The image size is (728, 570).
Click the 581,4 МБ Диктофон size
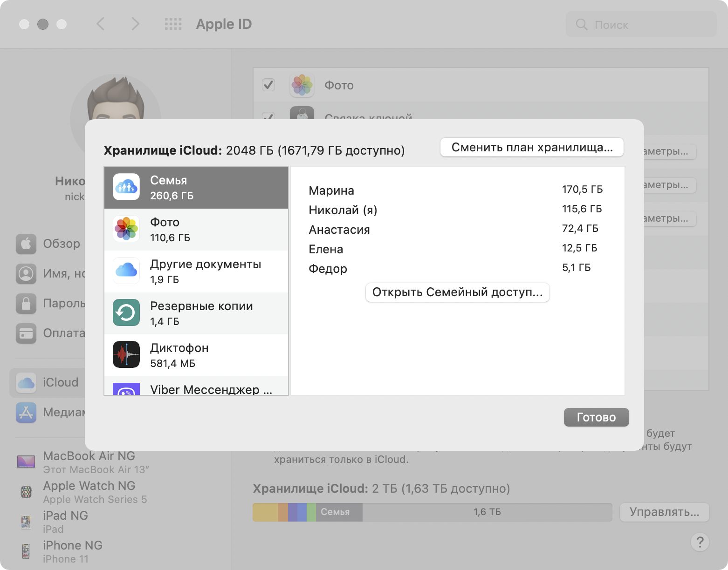coord(172,363)
